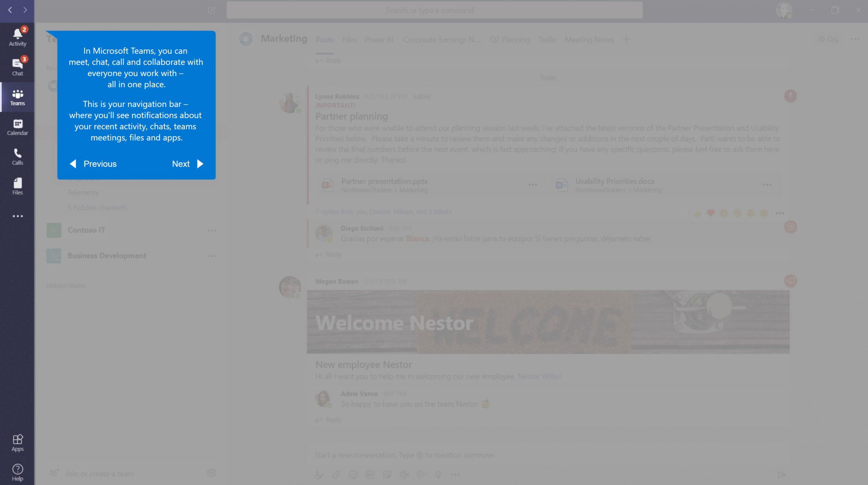Image resolution: width=868 pixels, height=485 pixels.
Task: Click the Search or type a command box
Action: (430, 10)
